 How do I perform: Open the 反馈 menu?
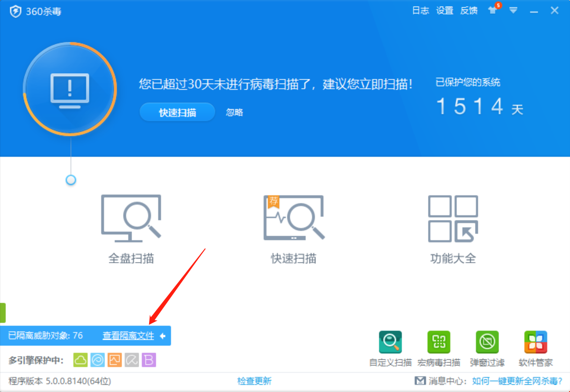(x=469, y=10)
